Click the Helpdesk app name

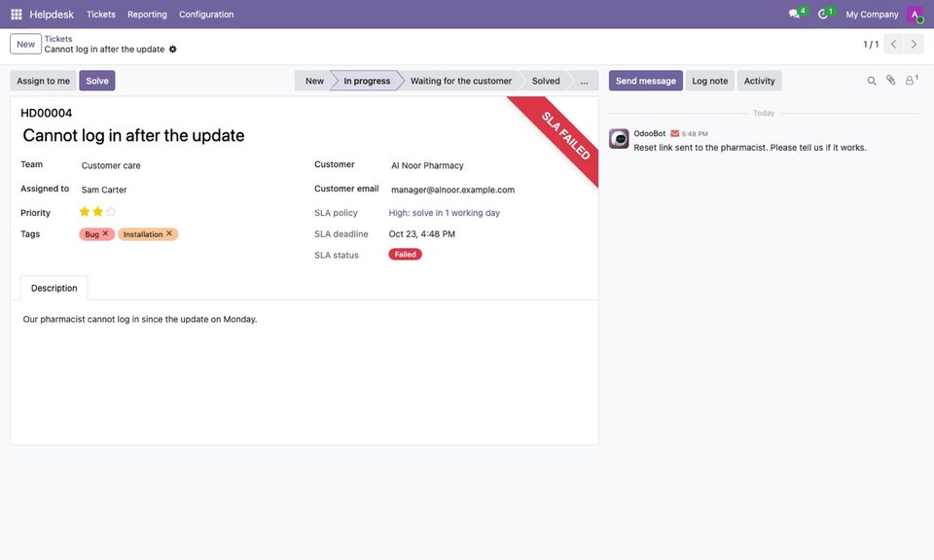click(x=52, y=15)
